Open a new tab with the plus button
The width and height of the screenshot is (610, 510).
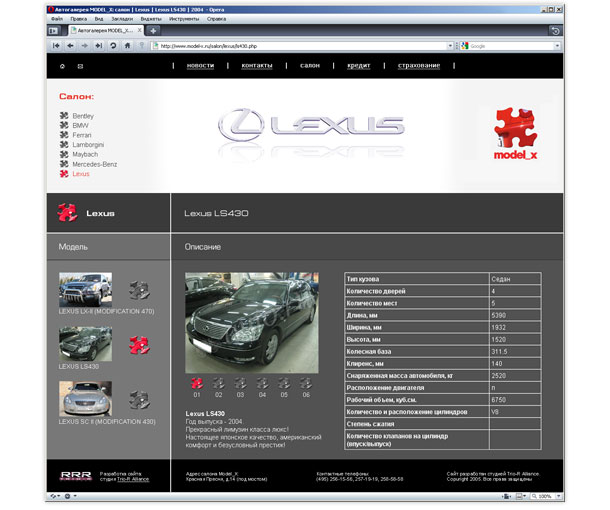[153, 30]
